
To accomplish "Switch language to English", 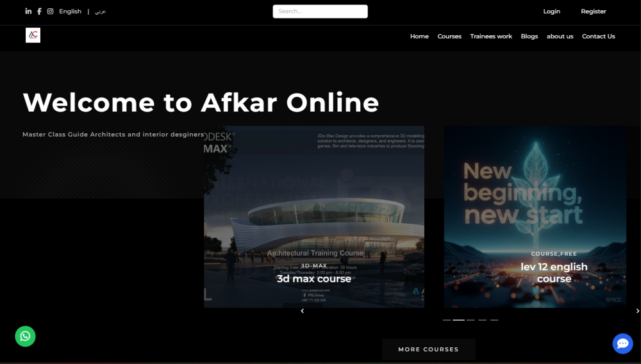I will pyautogui.click(x=71, y=12).
